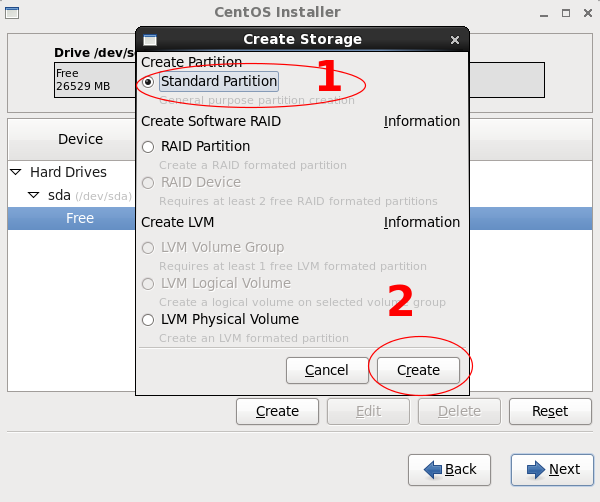This screenshot has width=600, height=502.
Task: Select the Free space row
Action: 80,218
